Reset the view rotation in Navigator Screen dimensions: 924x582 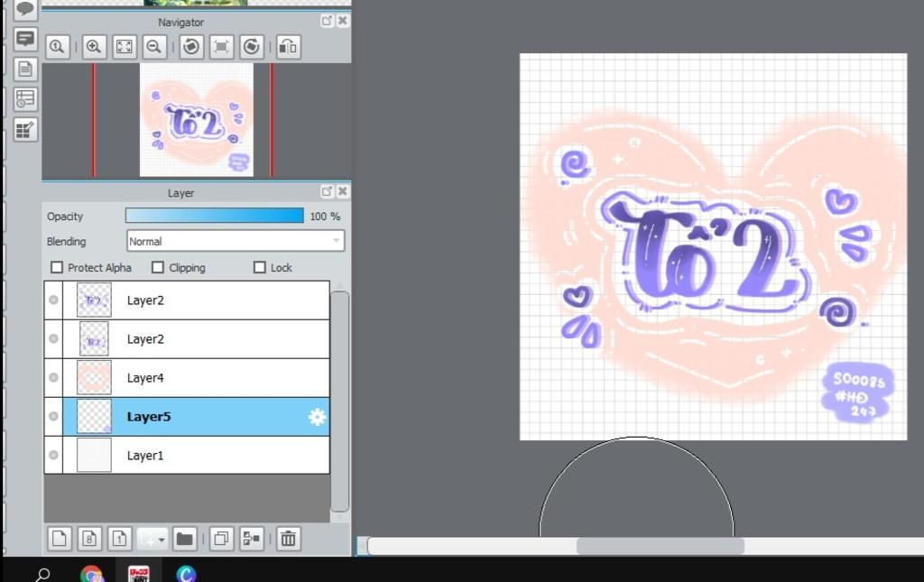click(x=222, y=47)
